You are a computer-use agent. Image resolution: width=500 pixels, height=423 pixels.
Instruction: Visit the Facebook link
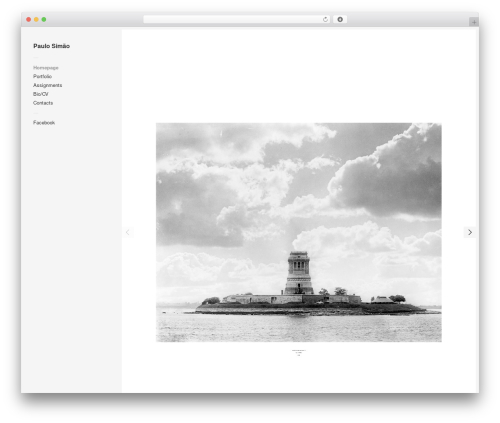(44, 123)
